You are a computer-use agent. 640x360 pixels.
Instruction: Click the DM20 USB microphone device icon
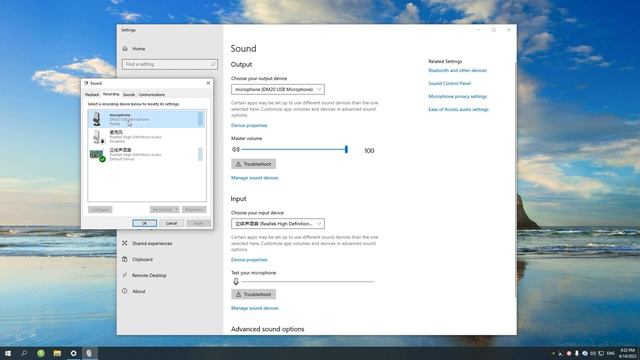click(x=97, y=119)
